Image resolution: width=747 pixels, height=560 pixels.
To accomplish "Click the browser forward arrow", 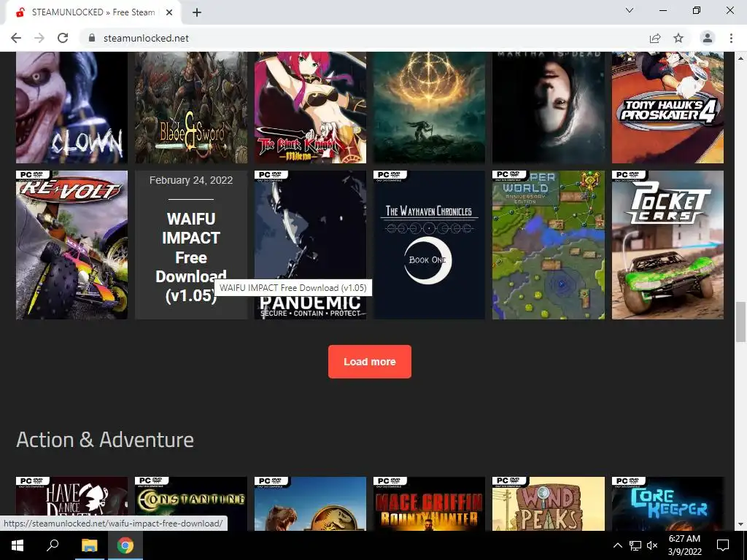I will click(x=39, y=38).
